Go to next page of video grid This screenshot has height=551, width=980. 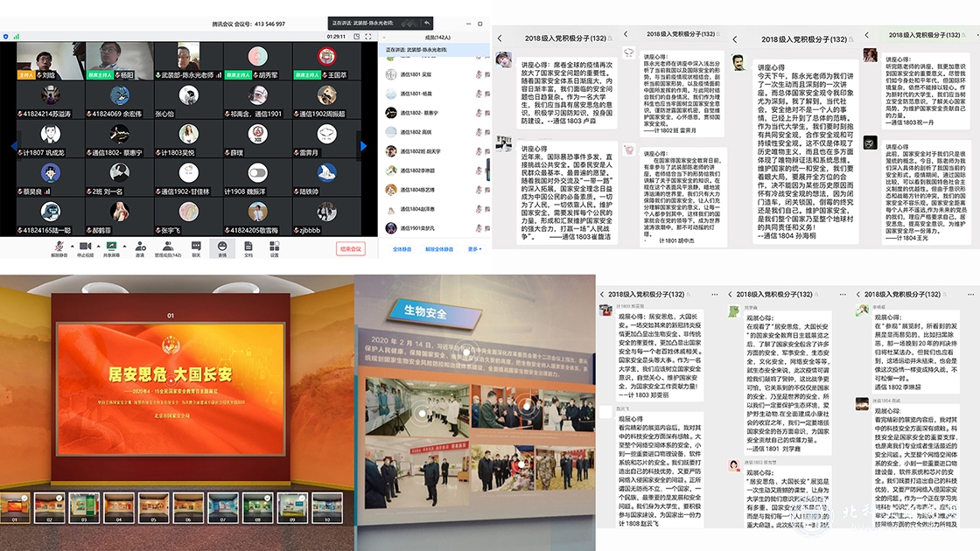[364, 145]
